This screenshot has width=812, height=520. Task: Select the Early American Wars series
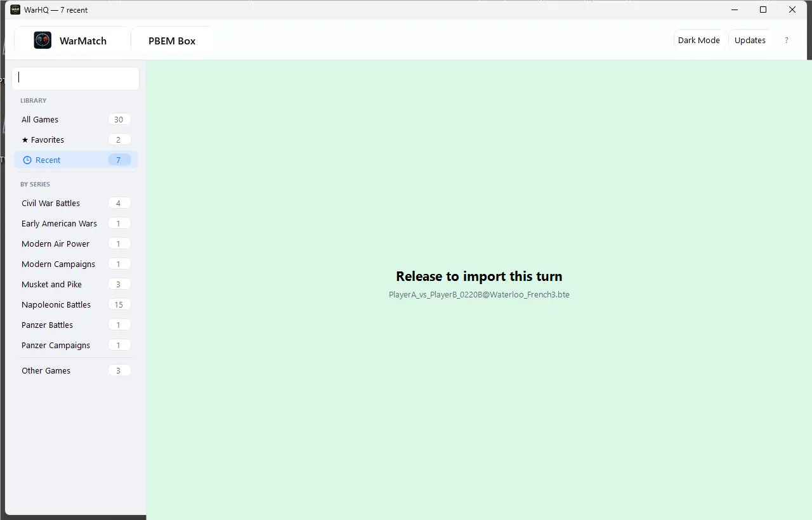(75, 223)
